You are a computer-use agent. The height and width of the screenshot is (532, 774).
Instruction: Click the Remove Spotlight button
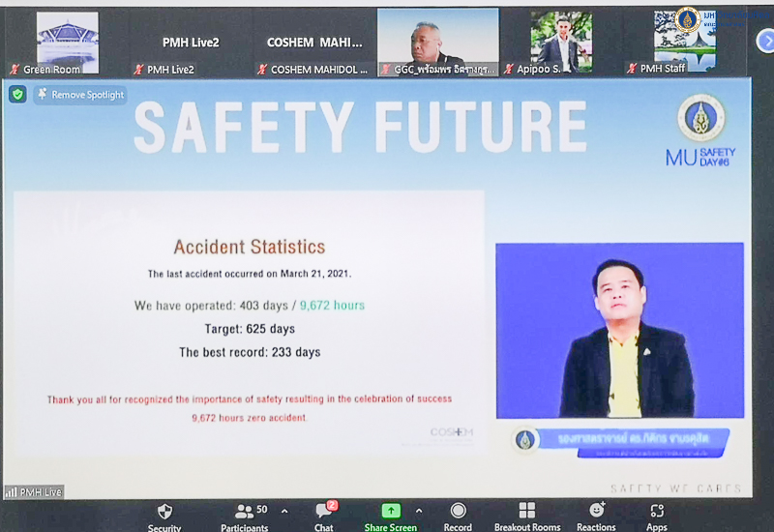pos(80,95)
